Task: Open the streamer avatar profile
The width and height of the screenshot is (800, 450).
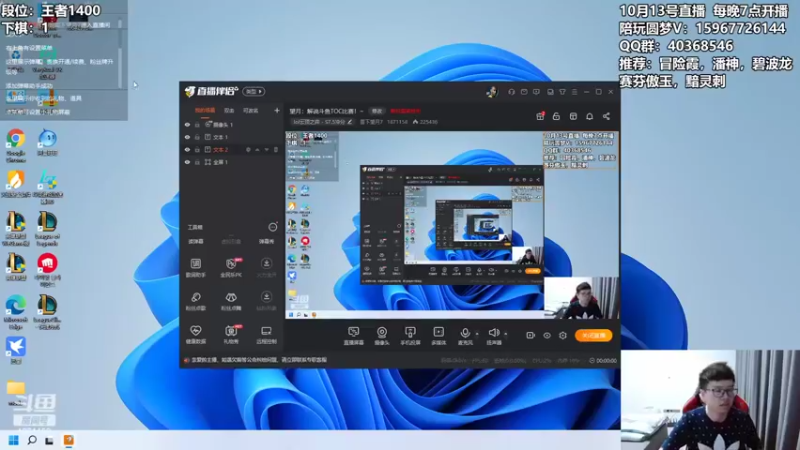Action: click(492, 92)
